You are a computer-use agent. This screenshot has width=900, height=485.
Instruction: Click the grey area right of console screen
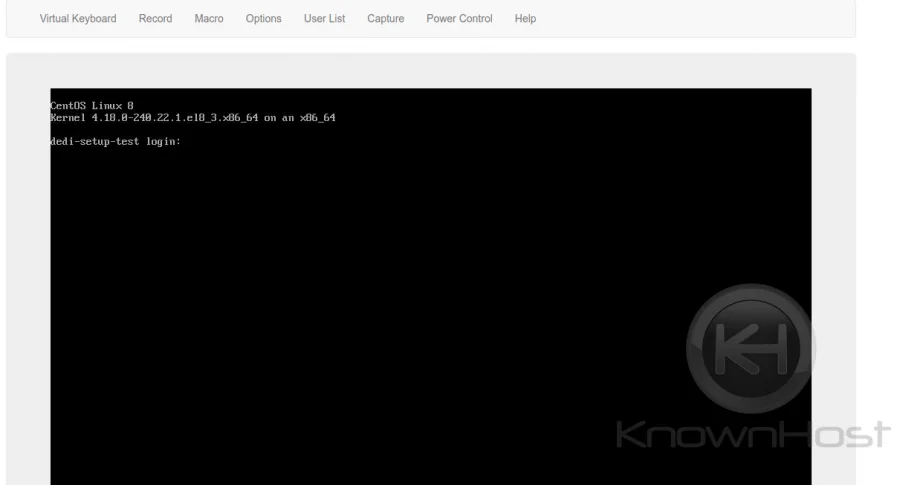[x=832, y=200]
